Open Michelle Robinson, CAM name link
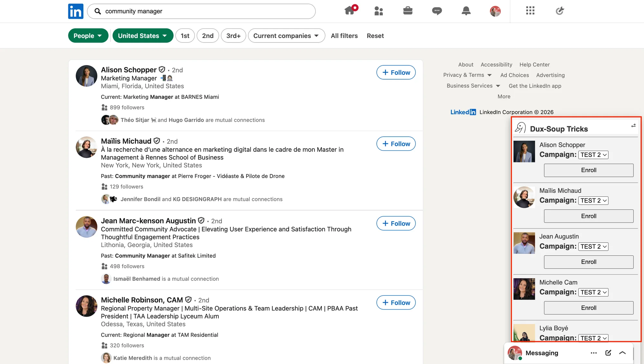The width and height of the screenshot is (644, 364). click(x=142, y=300)
